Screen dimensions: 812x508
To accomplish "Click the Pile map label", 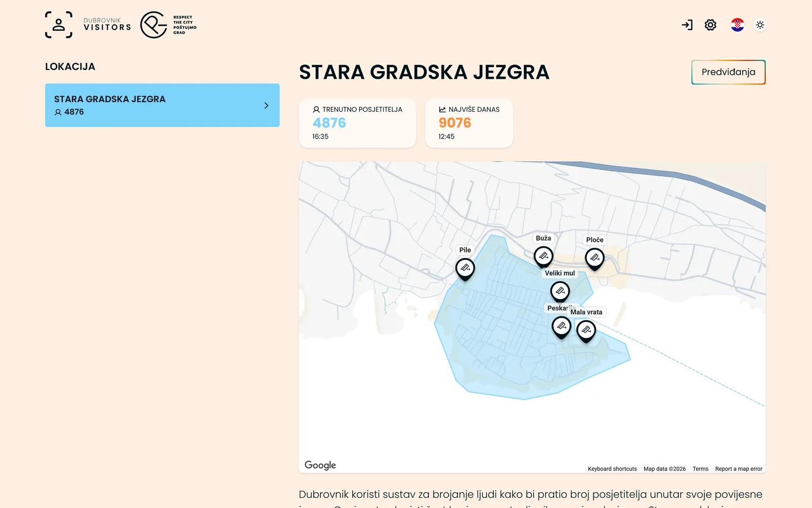I will tap(465, 250).
